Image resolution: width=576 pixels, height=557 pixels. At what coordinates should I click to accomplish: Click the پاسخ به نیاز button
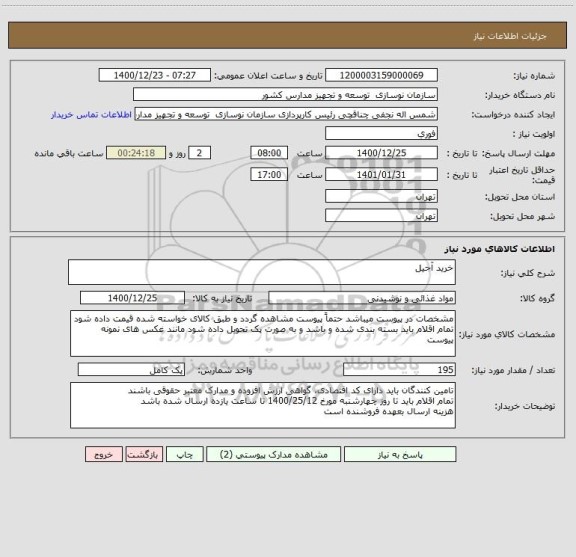400,454
